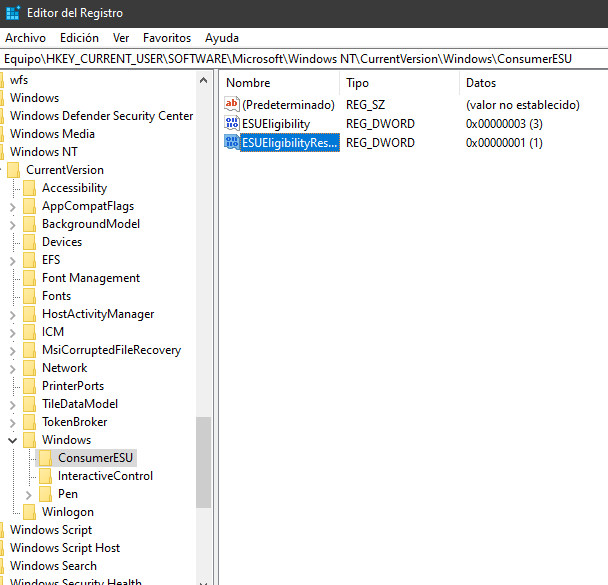
Task: Select the (Predeterminado) string value icon
Action: click(232, 104)
